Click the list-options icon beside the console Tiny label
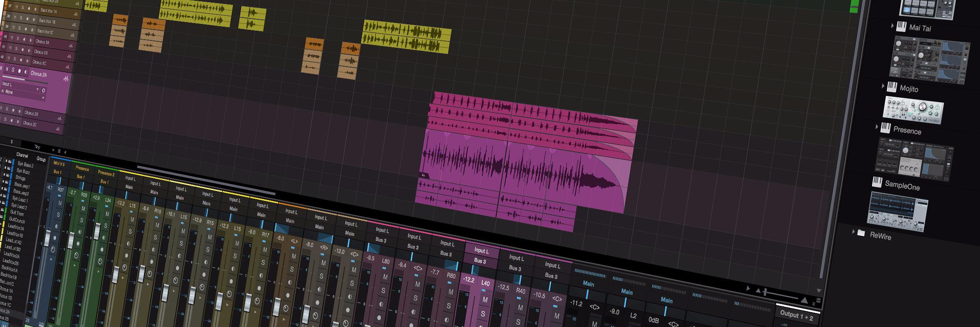Viewport: 980px width, 327px height. pyautogui.click(x=59, y=151)
